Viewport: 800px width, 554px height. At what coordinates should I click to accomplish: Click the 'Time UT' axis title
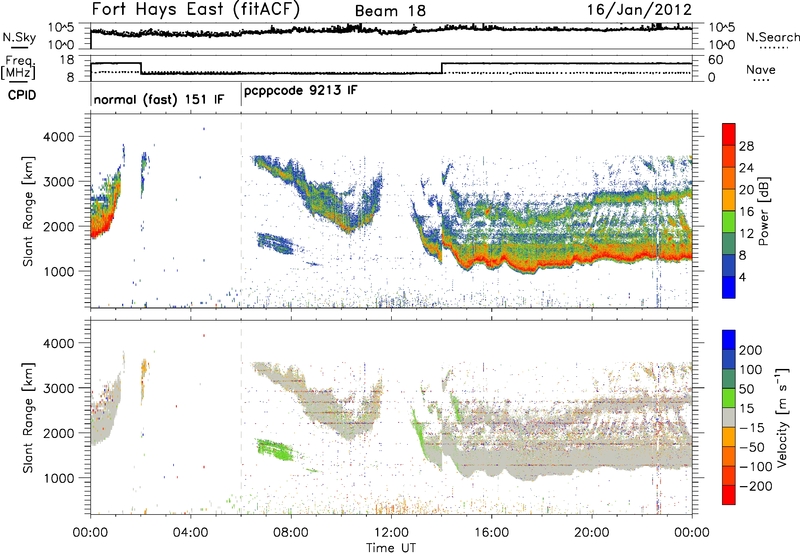pos(391,548)
